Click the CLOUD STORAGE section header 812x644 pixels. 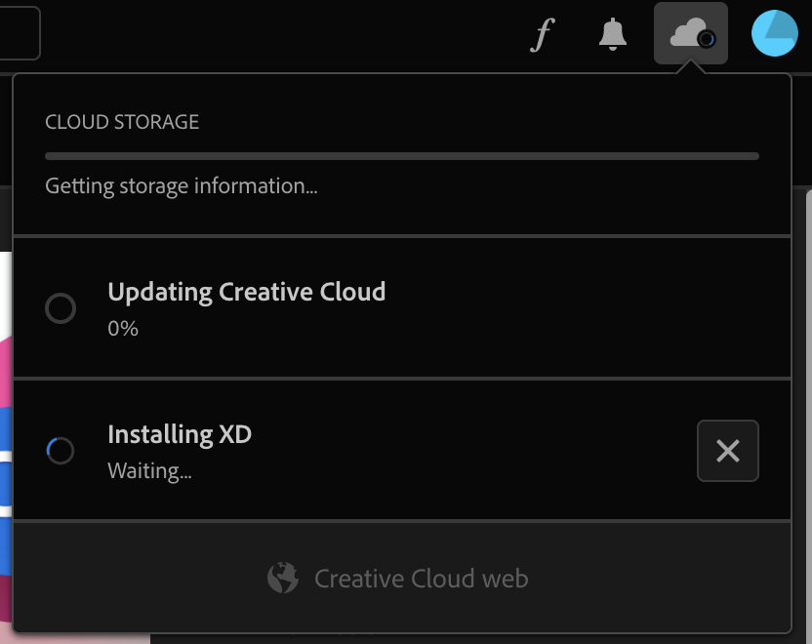coord(121,122)
